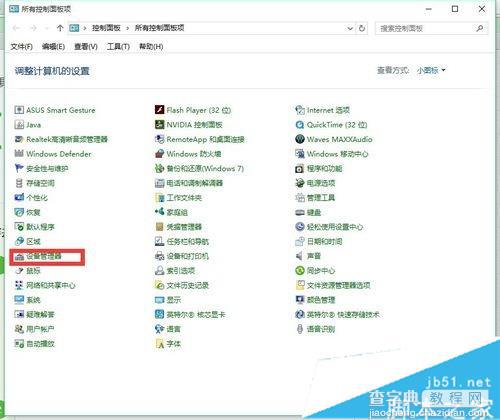This screenshot has width=500, height=420.
Task: Open the Windows 防火墙 icon
Action: [x=160, y=154]
